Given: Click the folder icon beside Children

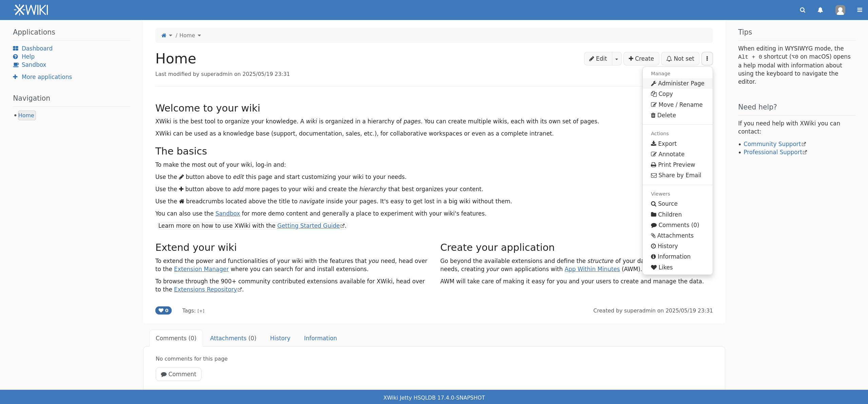Looking at the screenshot, I should click(x=653, y=215).
